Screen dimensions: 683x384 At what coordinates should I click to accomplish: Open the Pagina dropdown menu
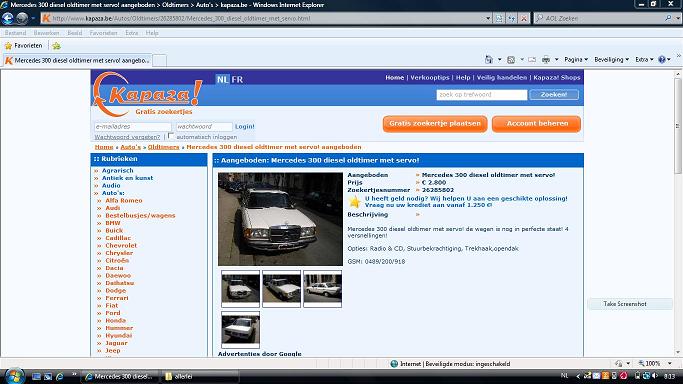point(576,59)
